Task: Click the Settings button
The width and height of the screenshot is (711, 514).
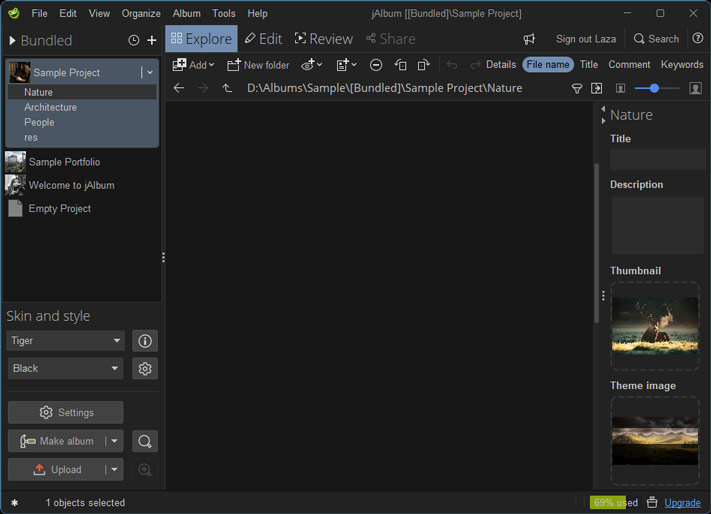Action: point(65,412)
